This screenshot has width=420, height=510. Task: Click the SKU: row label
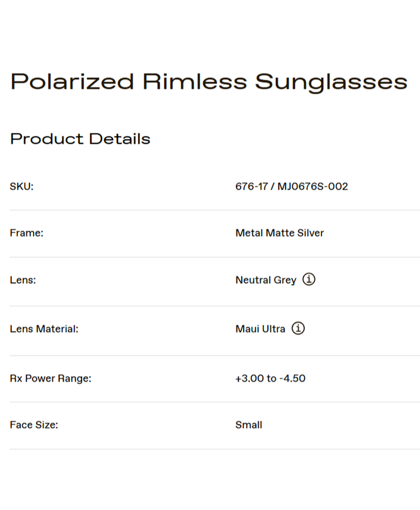(x=22, y=187)
